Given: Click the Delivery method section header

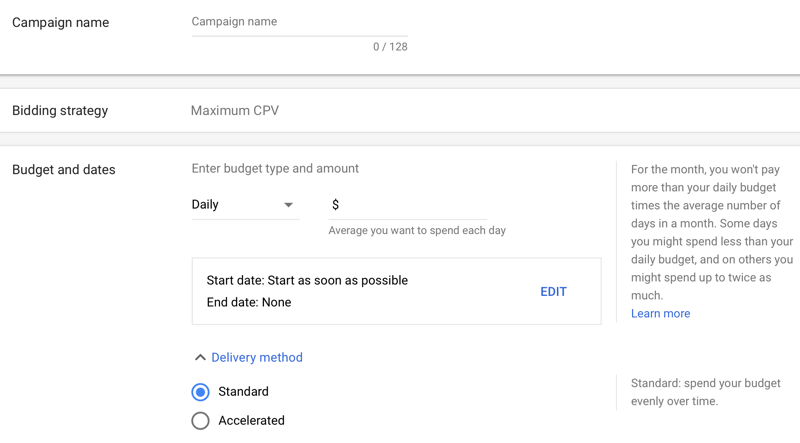Looking at the screenshot, I should coord(257,357).
